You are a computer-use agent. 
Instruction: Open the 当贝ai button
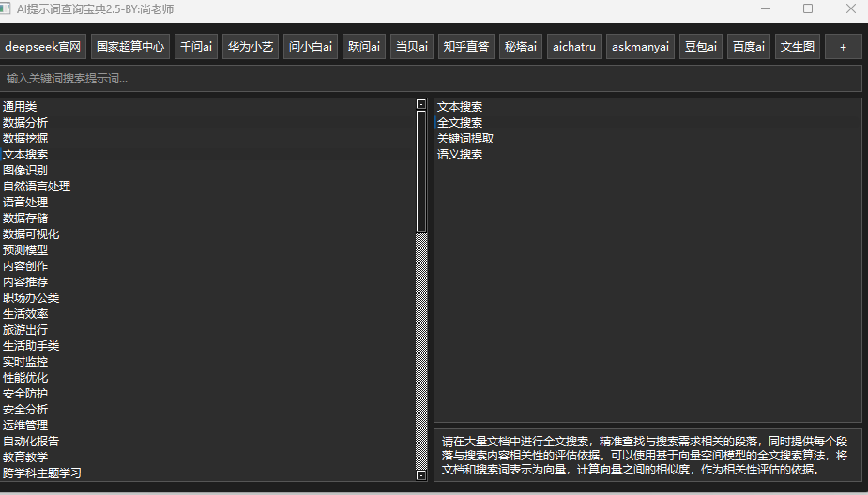click(412, 47)
